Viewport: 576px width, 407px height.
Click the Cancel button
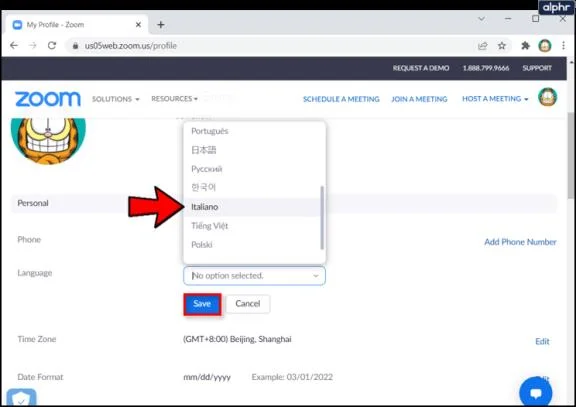[248, 304]
